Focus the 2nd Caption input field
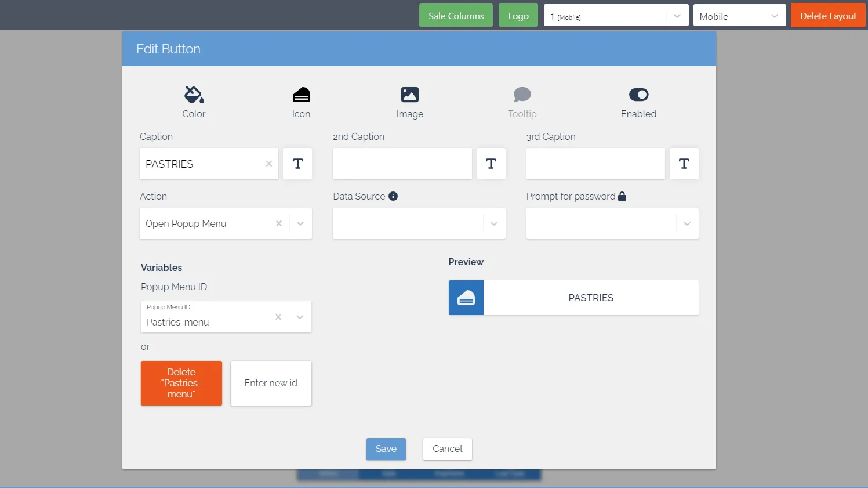The height and width of the screenshot is (488, 868). 402,164
